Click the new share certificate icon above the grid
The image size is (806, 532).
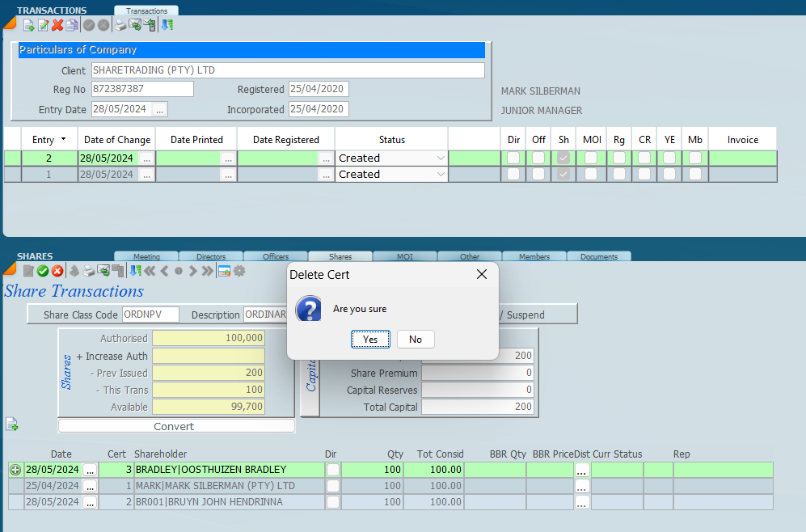[x=12, y=424]
